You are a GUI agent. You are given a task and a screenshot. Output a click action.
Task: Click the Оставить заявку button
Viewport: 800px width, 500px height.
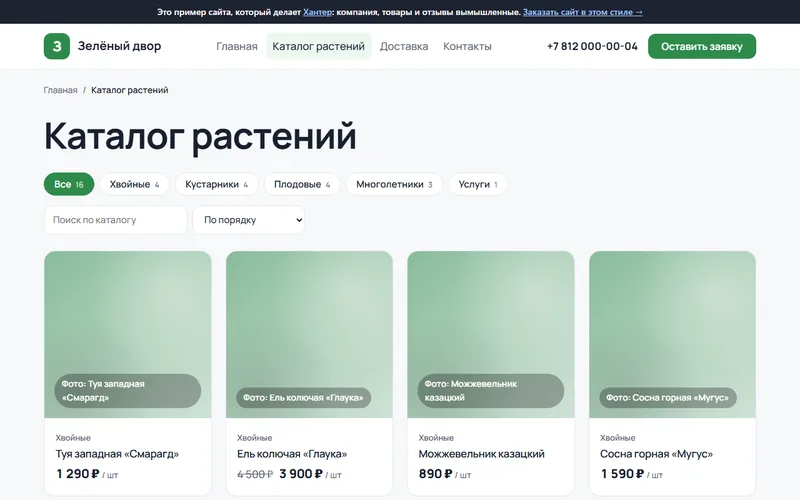coord(702,46)
